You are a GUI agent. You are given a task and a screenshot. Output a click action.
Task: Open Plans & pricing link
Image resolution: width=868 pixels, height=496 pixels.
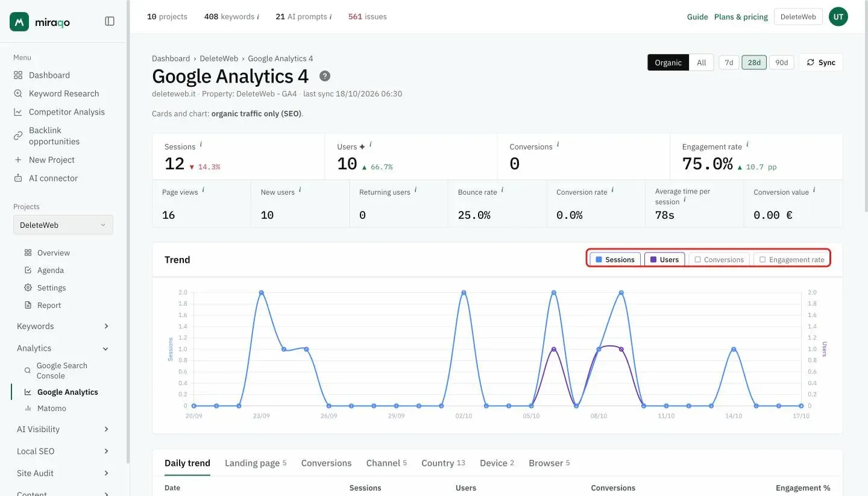pos(741,17)
